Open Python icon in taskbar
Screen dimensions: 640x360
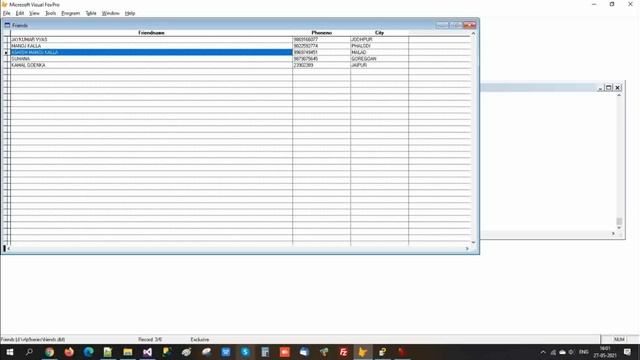point(382,352)
